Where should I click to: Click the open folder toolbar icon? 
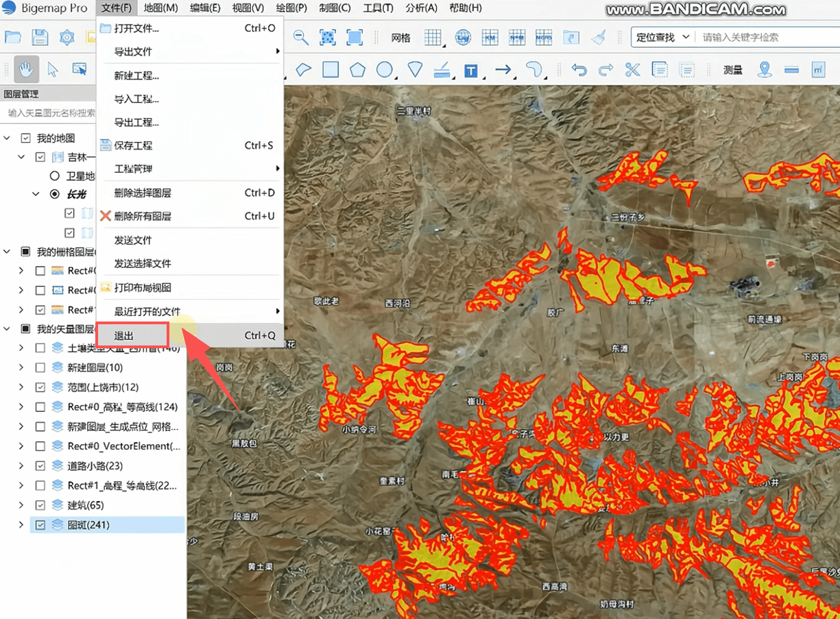point(13,37)
